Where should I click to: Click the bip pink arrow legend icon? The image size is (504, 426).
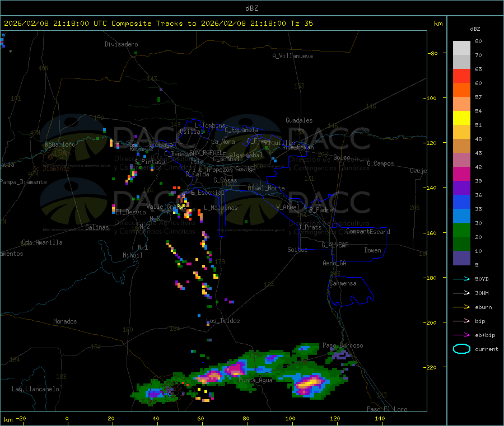click(x=461, y=321)
